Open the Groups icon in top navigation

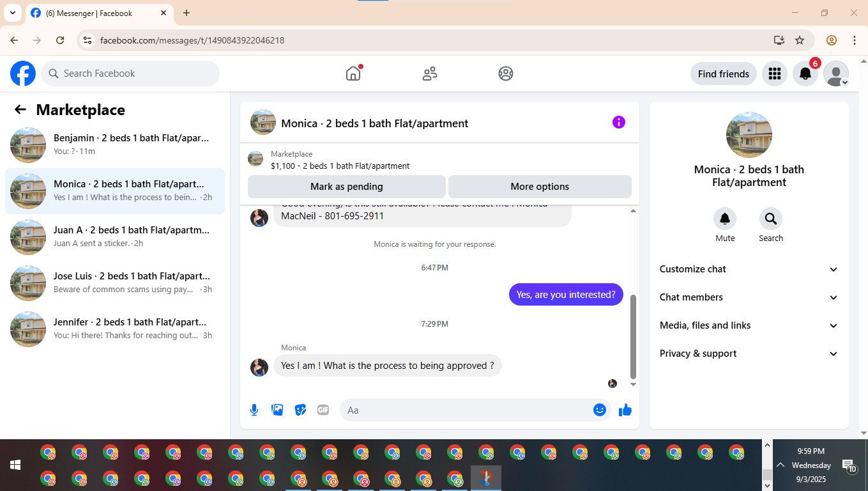[506, 74]
